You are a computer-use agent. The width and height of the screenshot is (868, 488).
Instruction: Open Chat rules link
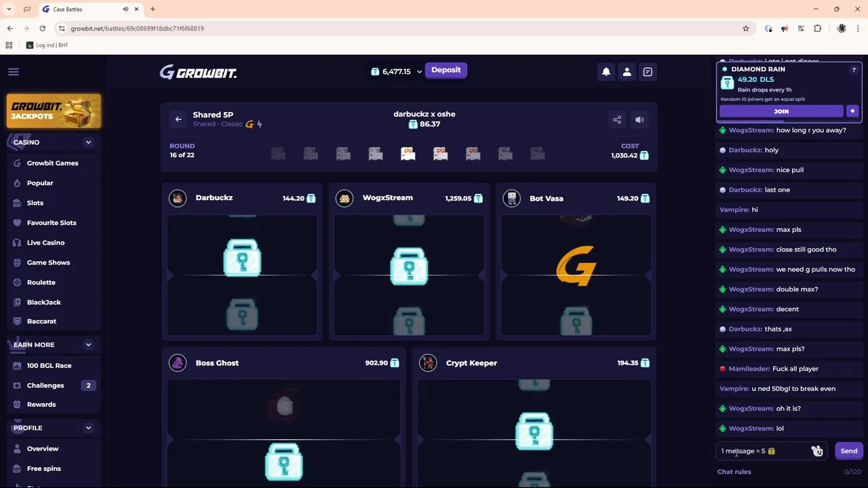pos(734,472)
